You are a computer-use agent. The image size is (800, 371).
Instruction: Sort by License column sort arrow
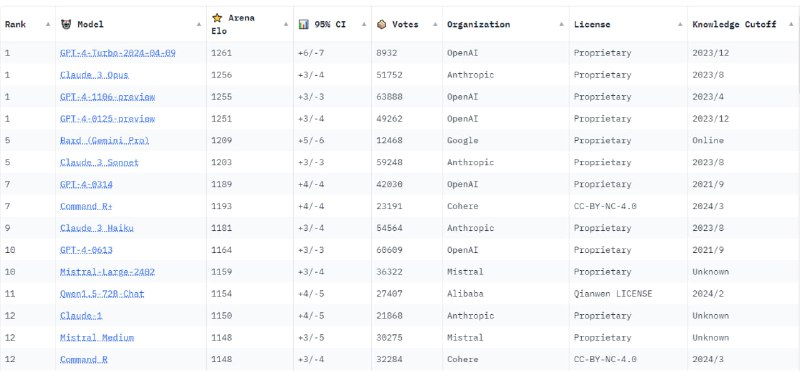pos(680,24)
